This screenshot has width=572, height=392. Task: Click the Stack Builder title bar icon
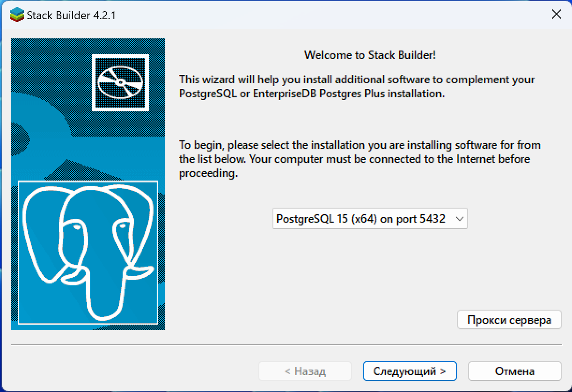pos(16,15)
